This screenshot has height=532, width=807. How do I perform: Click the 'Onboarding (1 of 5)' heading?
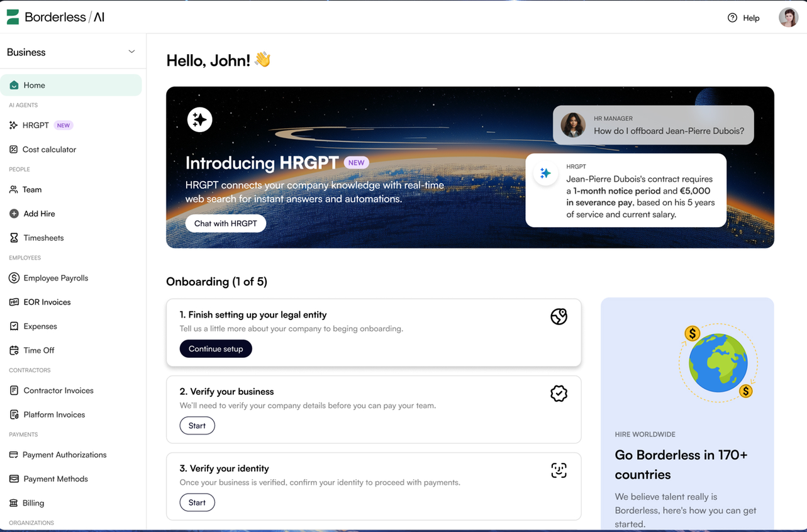tap(216, 282)
